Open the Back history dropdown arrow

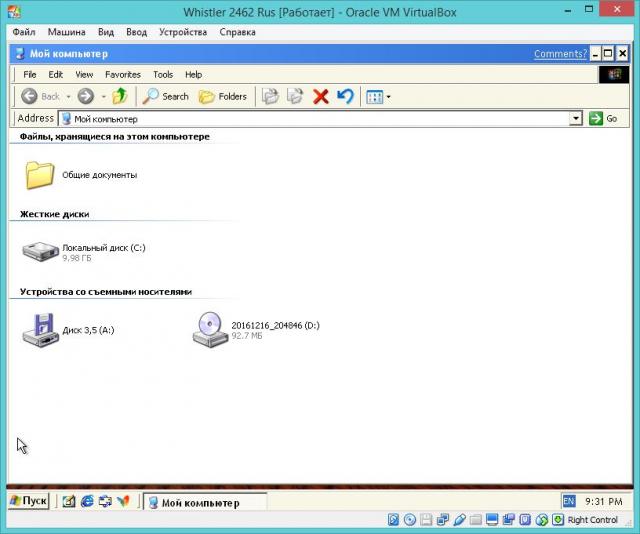[68, 97]
